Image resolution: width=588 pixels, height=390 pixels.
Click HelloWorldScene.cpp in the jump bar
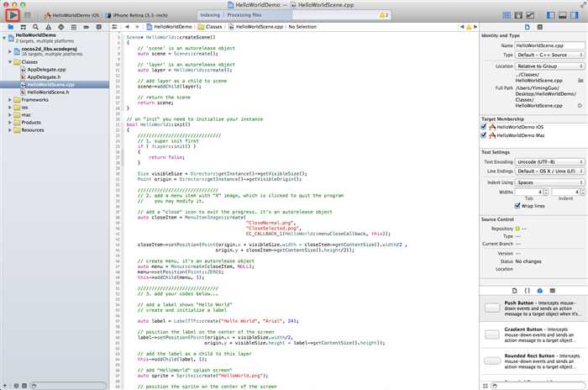pos(255,27)
